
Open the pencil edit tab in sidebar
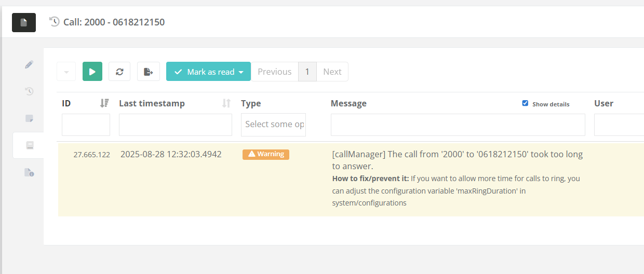[29, 64]
